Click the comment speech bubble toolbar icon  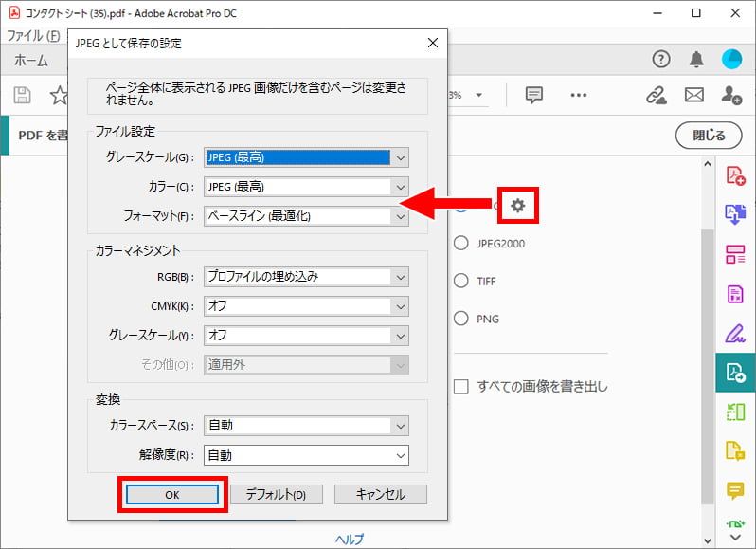pos(534,95)
